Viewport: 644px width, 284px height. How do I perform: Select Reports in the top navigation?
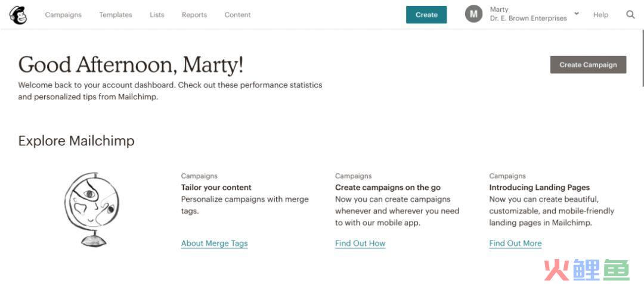(x=194, y=15)
